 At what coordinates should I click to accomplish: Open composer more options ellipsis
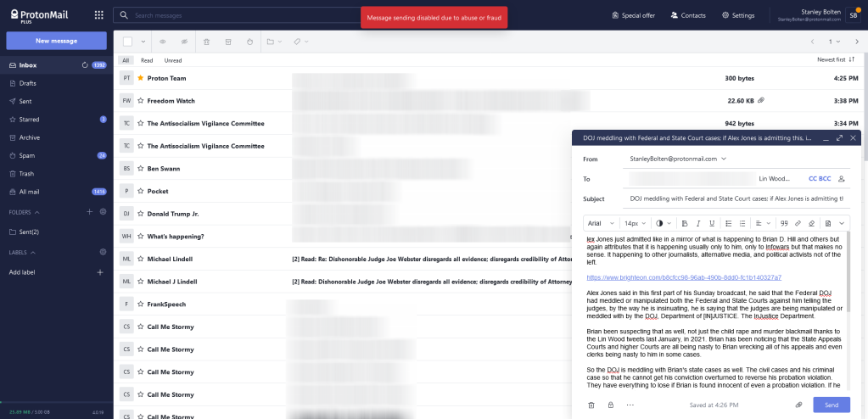[630, 405]
